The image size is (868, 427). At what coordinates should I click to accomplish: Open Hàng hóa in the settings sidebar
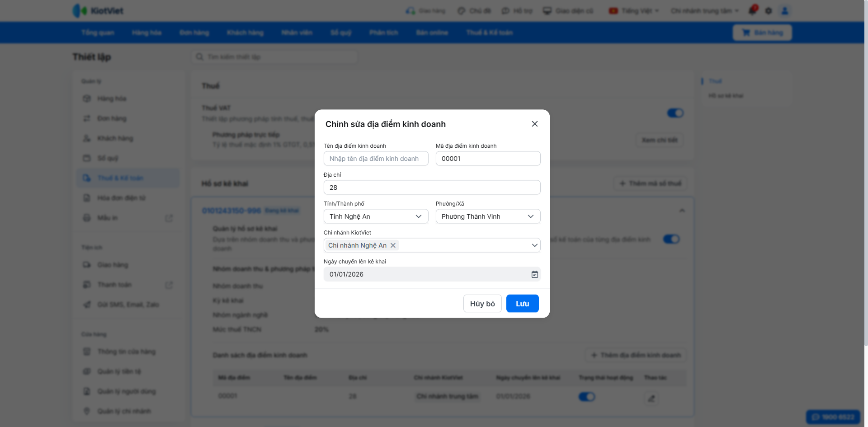tap(128, 99)
